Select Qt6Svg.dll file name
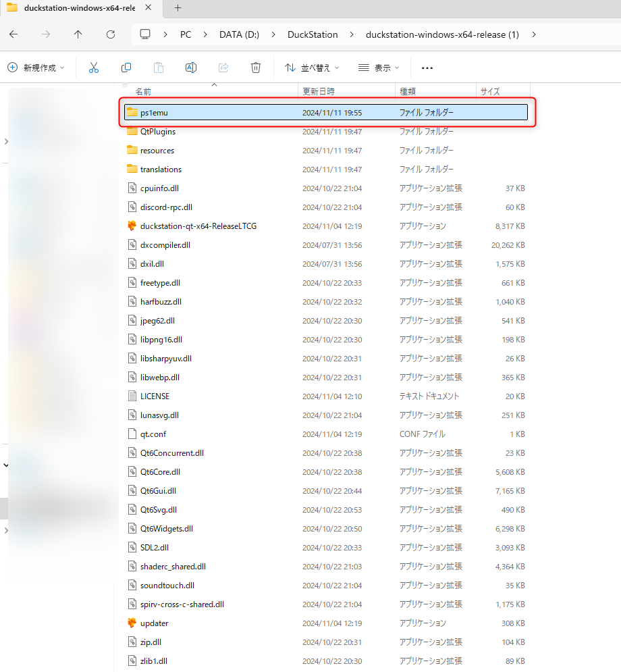The width and height of the screenshot is (621, 672). coord(159,509)
